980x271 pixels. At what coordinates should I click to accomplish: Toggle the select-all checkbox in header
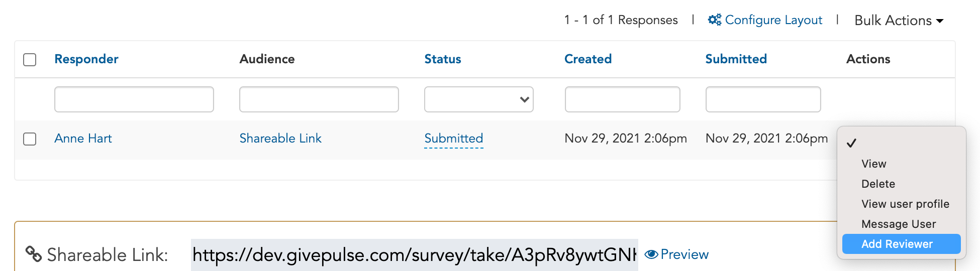[x=30, y=60]
